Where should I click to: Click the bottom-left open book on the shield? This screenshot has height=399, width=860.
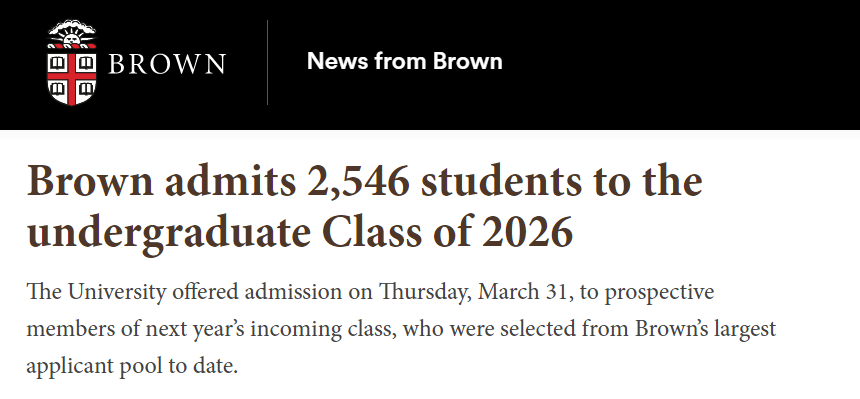59,88
